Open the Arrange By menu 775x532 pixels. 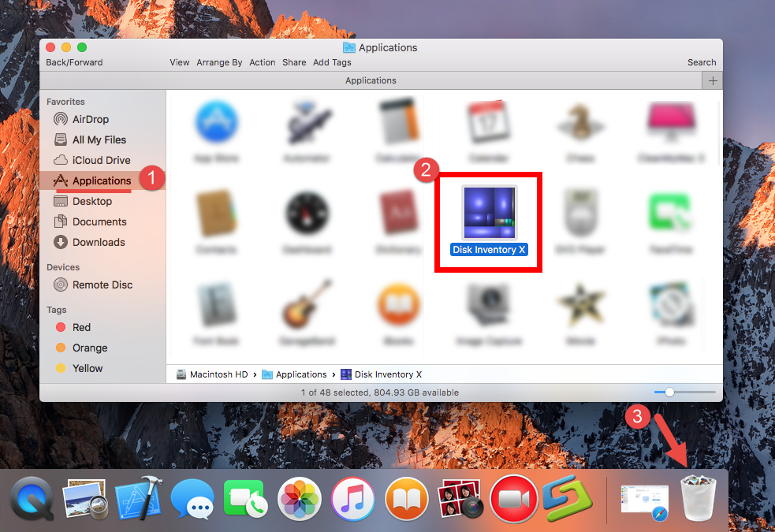point(219,62)
